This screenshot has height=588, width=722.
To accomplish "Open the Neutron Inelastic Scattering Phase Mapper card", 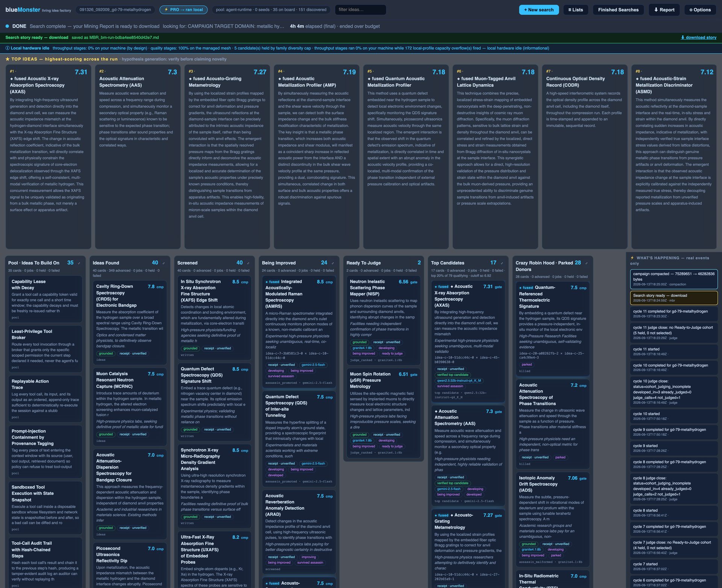I will [x=384, y=320].
